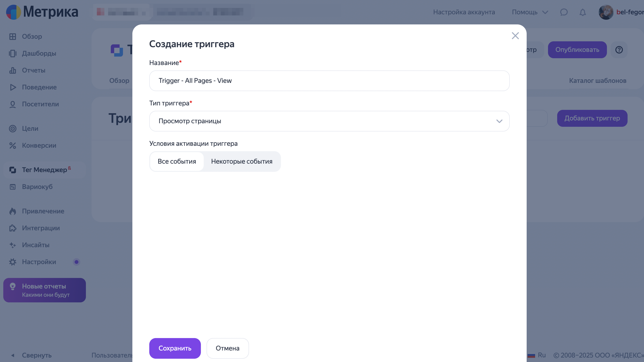Click the help question mark icon
This screenshot has width=644, height=362.
[x=619, y=50]
